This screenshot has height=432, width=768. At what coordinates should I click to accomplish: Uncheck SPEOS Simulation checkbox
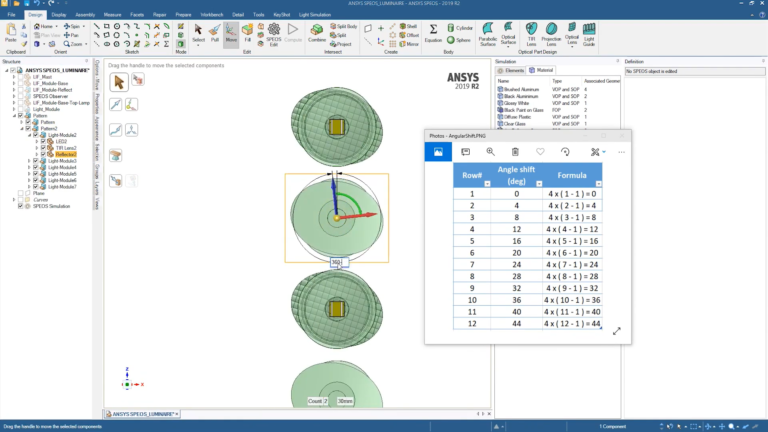click(21, 206)
